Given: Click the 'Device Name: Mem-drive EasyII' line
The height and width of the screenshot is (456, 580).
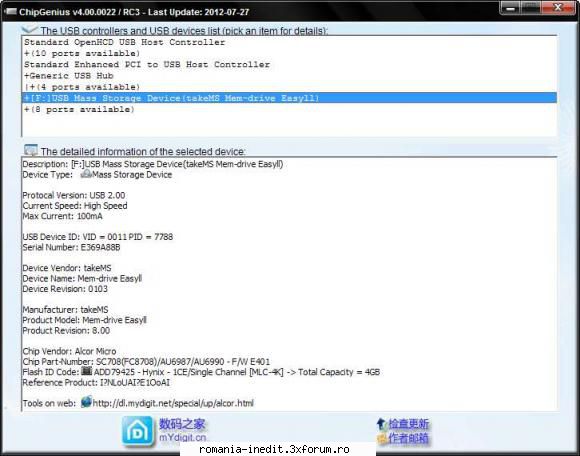Looking at the screenshot, I should [82, 278].
